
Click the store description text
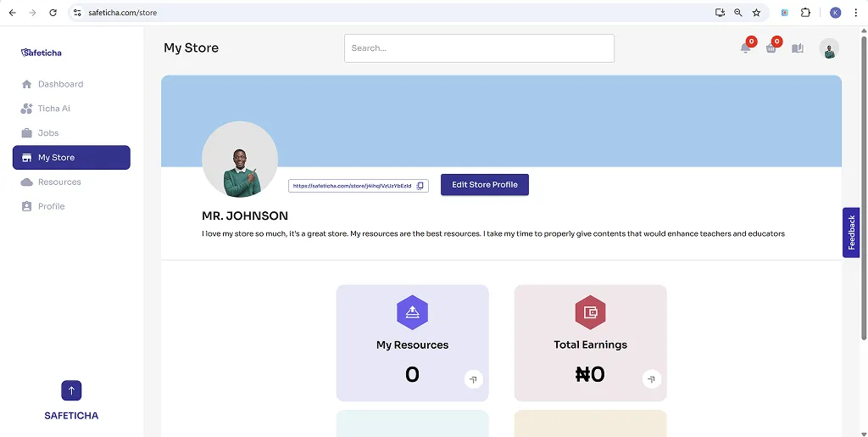pos(493,233)
